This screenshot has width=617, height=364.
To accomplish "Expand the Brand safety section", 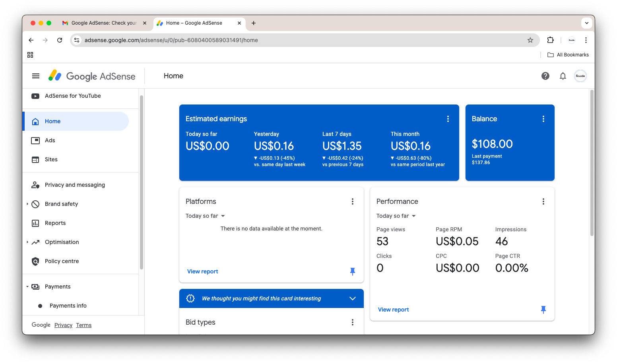I will 27,204.
